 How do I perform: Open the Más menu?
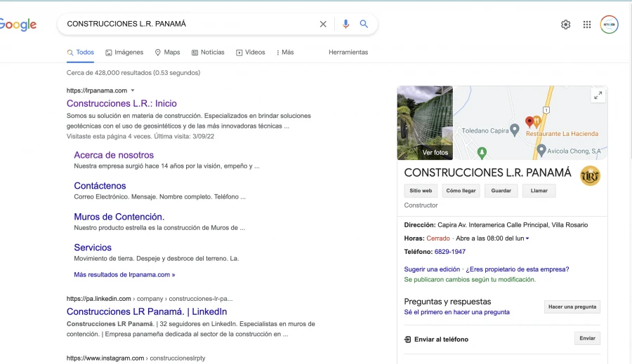[285, 53]
